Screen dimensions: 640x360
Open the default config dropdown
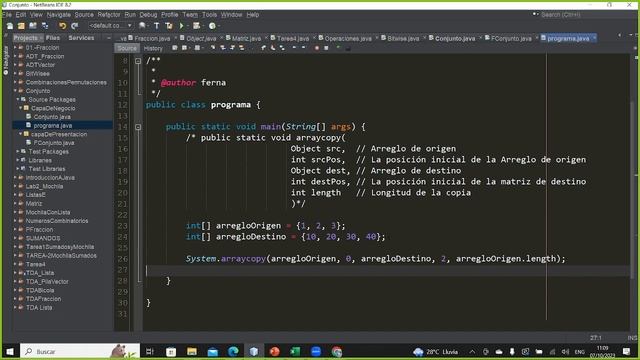click(x=110, y=26)
